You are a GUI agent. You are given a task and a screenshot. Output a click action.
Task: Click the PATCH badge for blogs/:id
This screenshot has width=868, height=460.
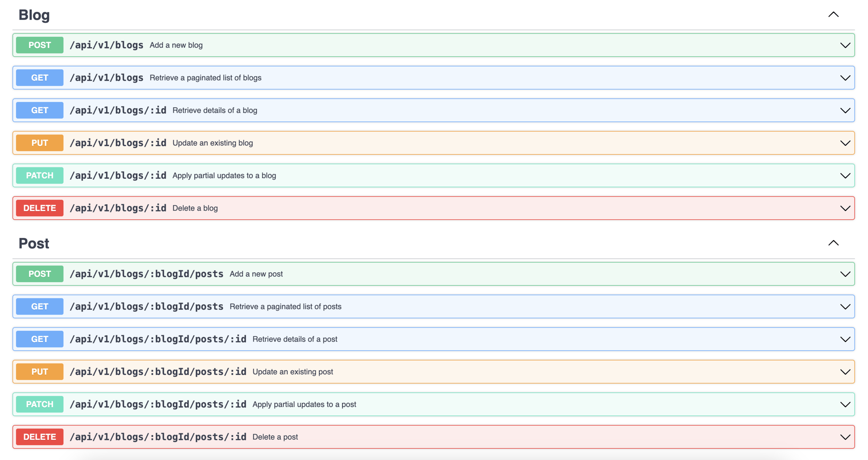40,176
